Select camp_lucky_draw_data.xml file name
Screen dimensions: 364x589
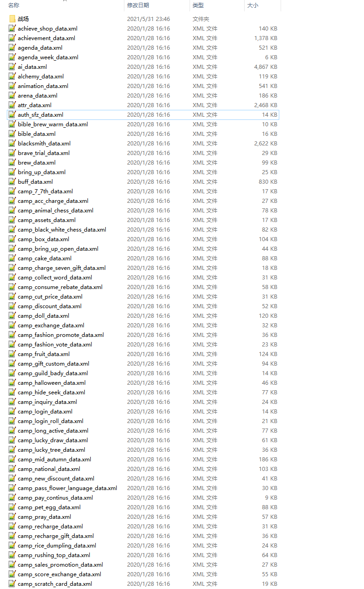[x=53, y=440]
